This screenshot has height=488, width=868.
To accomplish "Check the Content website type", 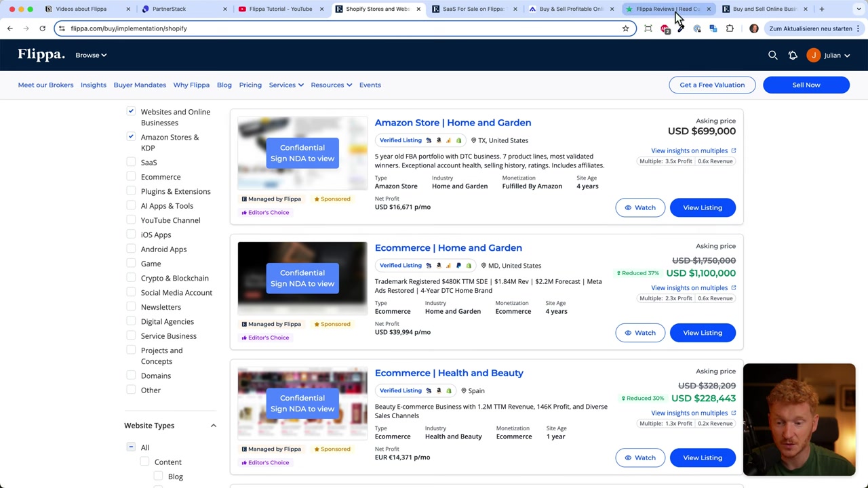I will coord(144,462).
